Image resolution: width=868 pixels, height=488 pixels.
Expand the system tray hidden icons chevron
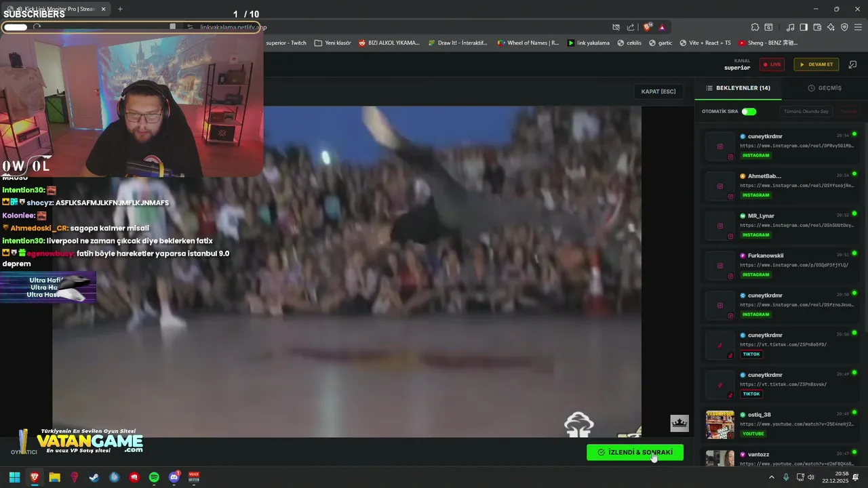click(771, 477)
